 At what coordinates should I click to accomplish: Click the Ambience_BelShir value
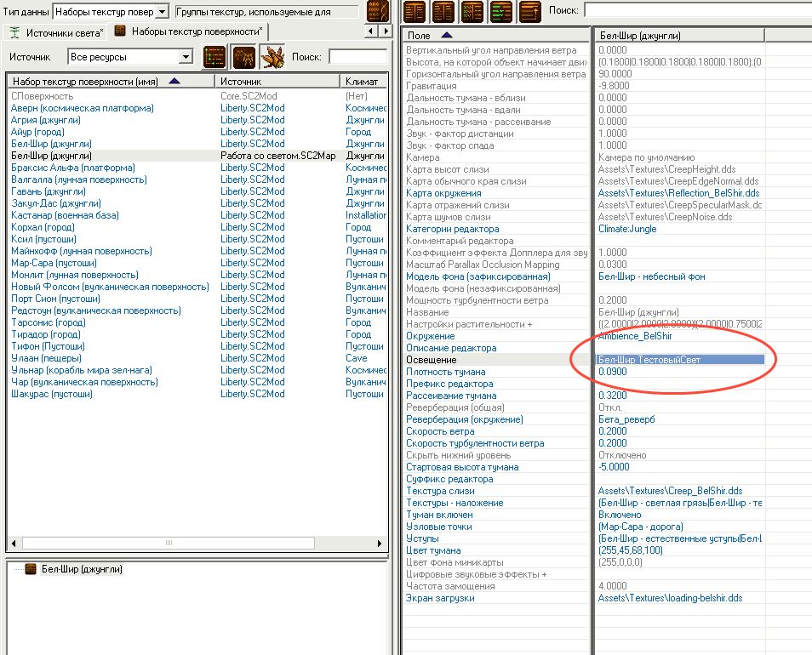tap(635, 336)
